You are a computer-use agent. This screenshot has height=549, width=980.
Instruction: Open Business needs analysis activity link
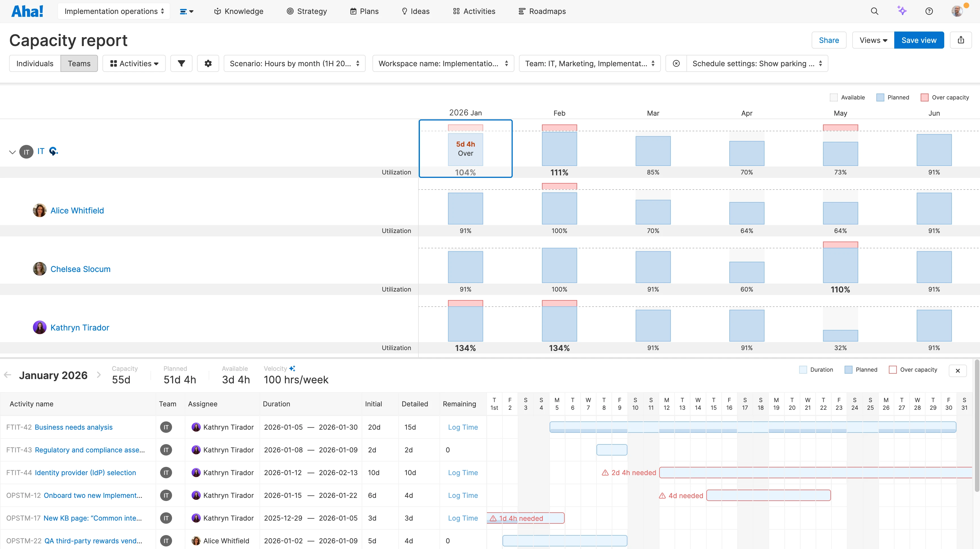click(74, 427)
